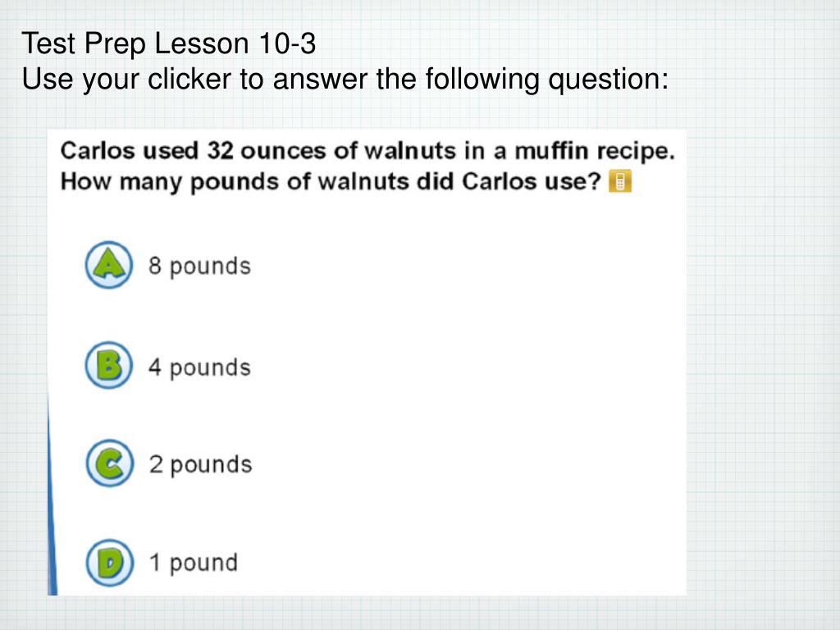Pick the "1 pound" answer label
840x630 pixels.
tap(192, 564)
